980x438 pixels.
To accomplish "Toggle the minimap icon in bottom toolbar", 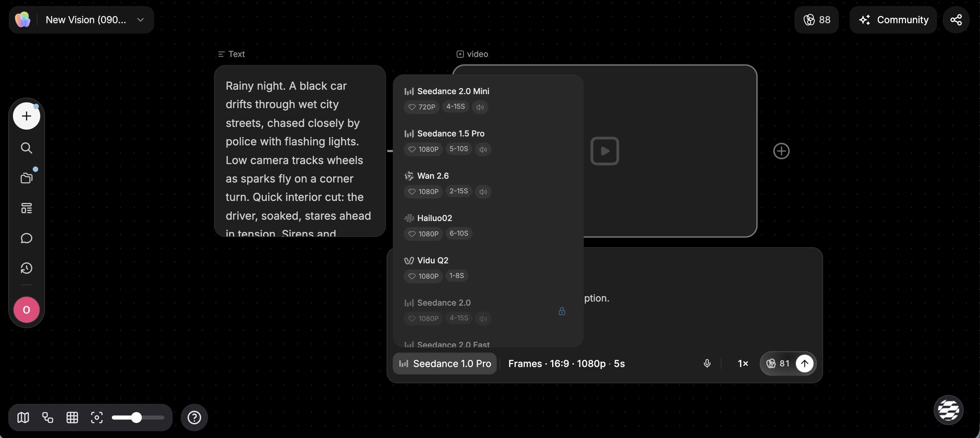I will 23,418.
